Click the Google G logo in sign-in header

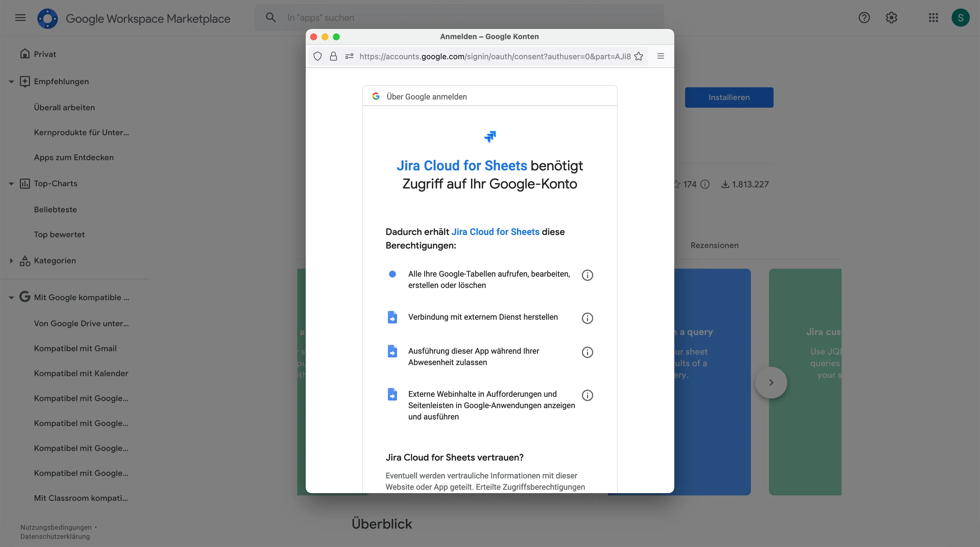(x=376, y=96)
